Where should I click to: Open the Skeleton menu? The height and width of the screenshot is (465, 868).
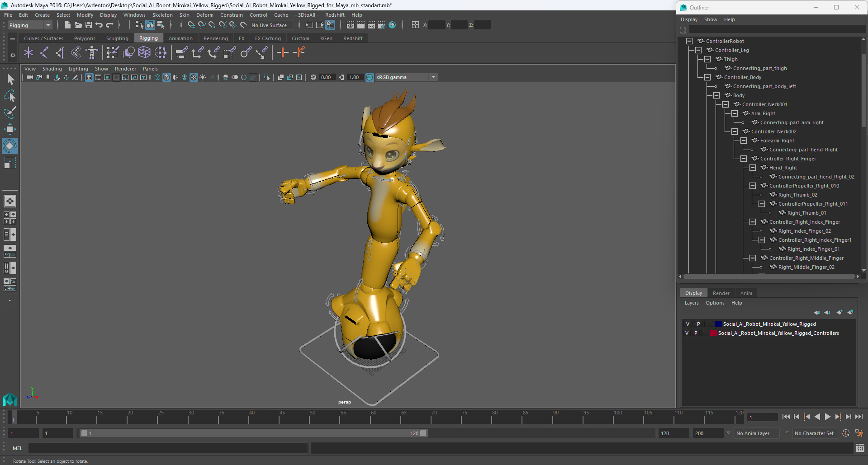[x=162, y=15]
